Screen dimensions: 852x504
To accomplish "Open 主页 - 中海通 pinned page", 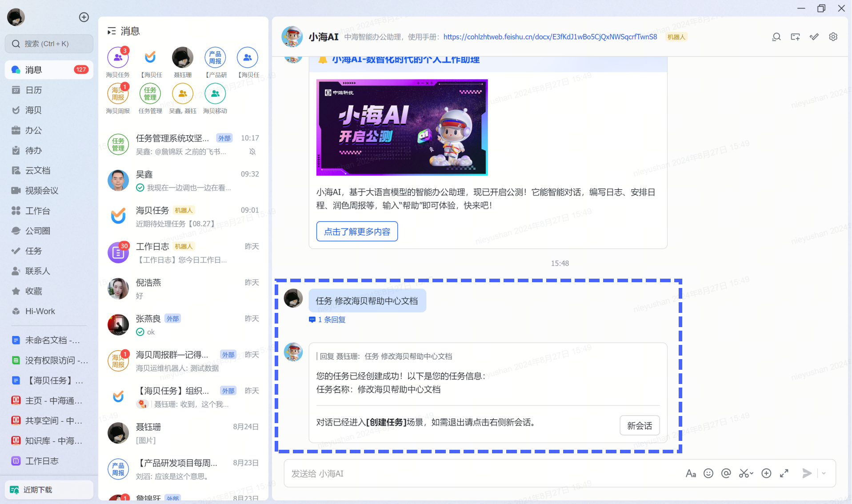I will click(49, 400).
